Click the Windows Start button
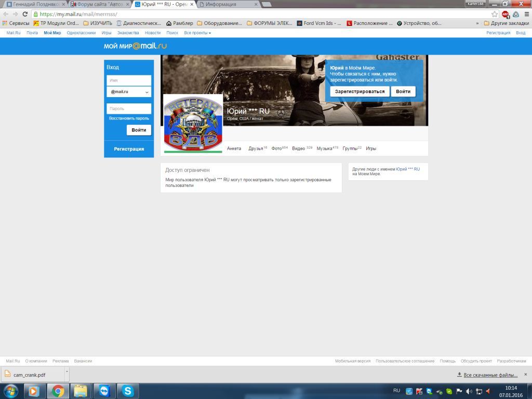Screen dimensions: 532x399 coord(11,391)
